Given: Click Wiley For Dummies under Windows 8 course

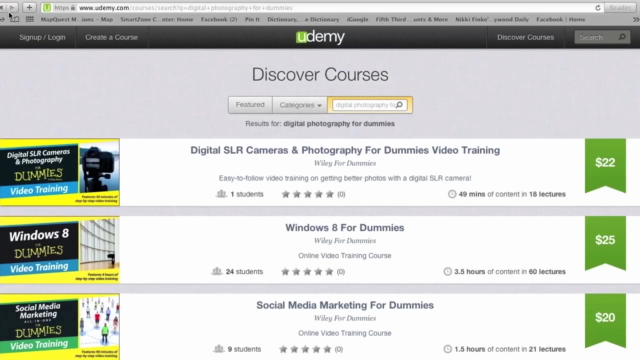Looking at the screenshot, I should pyautogui.click(x=345, y=241).
